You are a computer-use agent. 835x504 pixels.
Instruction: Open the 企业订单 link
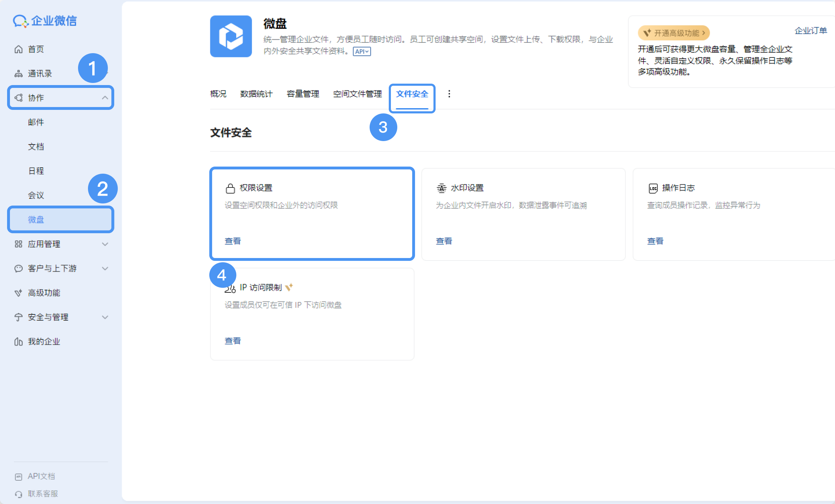811,31
